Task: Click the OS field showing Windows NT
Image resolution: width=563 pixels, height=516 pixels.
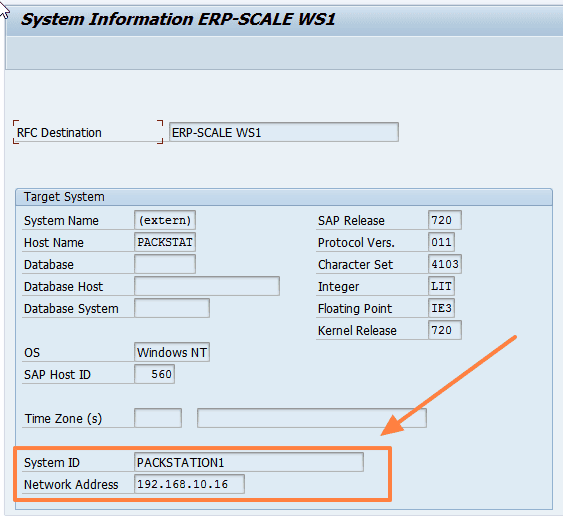Action: click(x=172, y=352)
